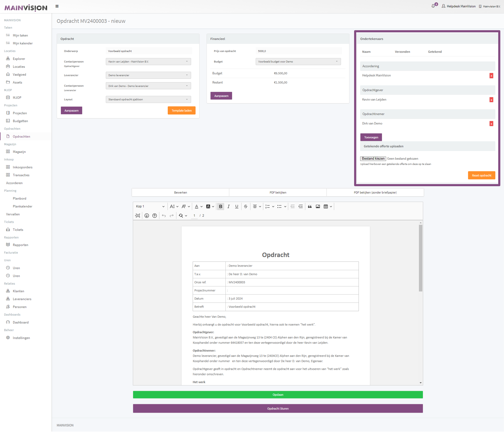Viewport: 504px width, 432px height.
Task: Expand Leverancier dropdown
Action: click(x=148, y=75)
